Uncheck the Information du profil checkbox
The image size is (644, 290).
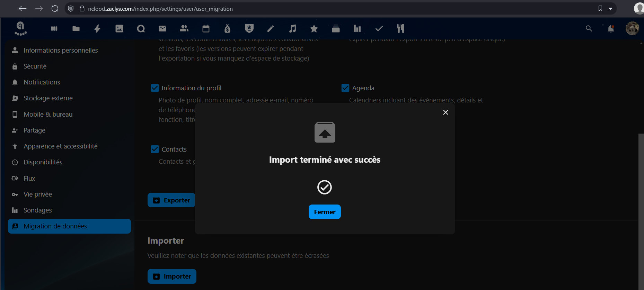(x=155, y=88)
